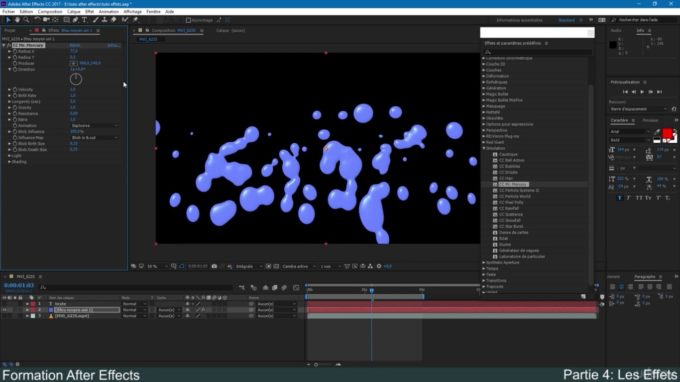Image resolution: width=680 pixels, height=382 pixels.
Task: Select the Unified Camera tool
Action: 46,20
